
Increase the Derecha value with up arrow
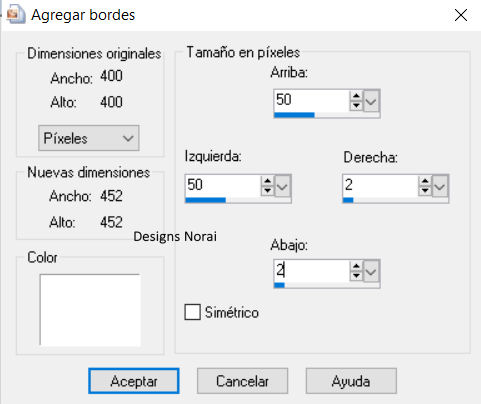click(x=425, y=181)
